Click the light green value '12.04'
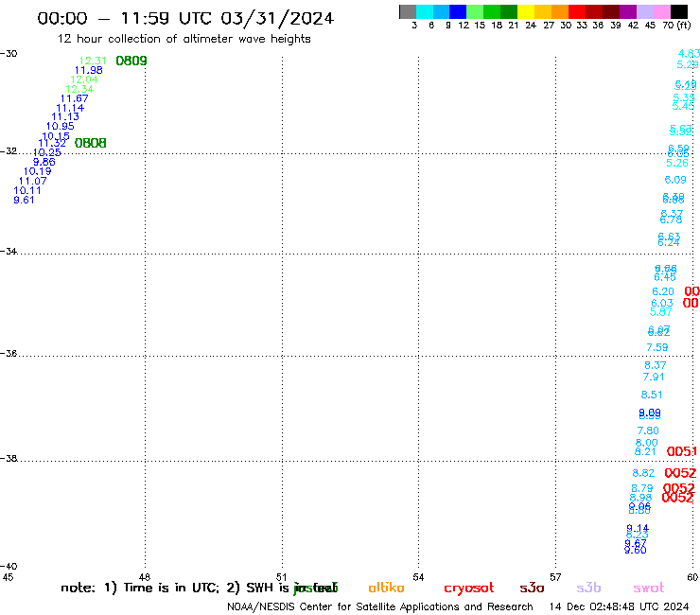 tap(84, 79)
